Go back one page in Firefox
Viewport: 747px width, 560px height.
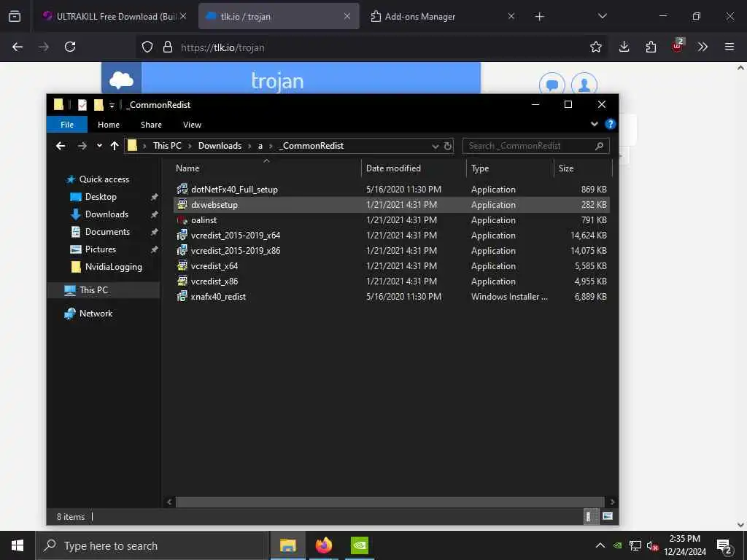pyautogui.click(x=18, y=47)
